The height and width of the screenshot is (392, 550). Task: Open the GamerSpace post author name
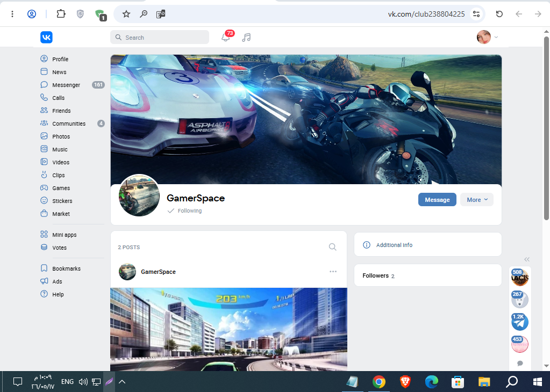158,272
